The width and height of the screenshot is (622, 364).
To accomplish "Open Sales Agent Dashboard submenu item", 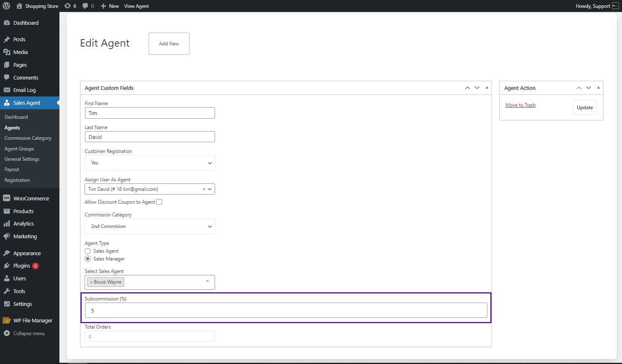I will (16, 117).
